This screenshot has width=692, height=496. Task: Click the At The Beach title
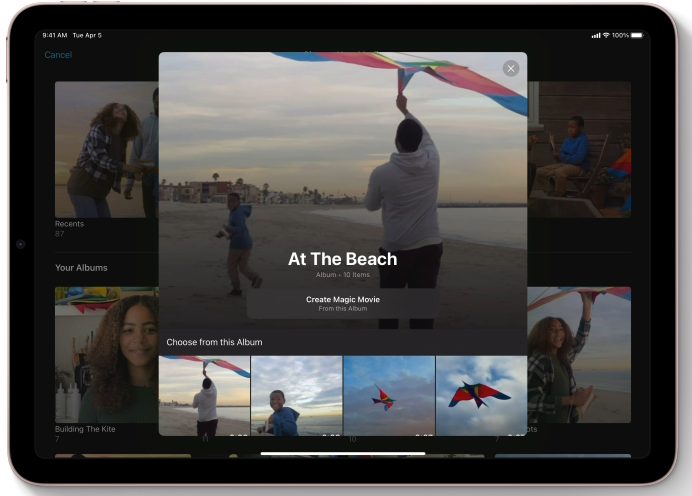(x=343, y=259)
